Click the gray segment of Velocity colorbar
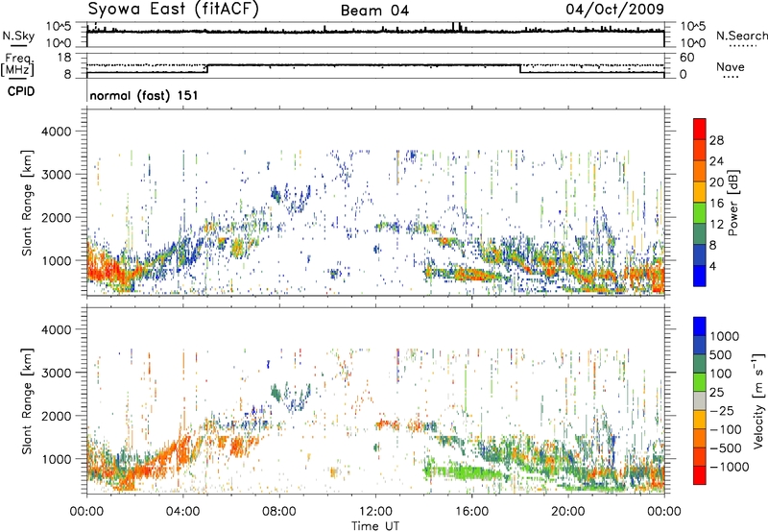Image resolution: width=768 pixels, height=532 pixels. coord(700,400)
